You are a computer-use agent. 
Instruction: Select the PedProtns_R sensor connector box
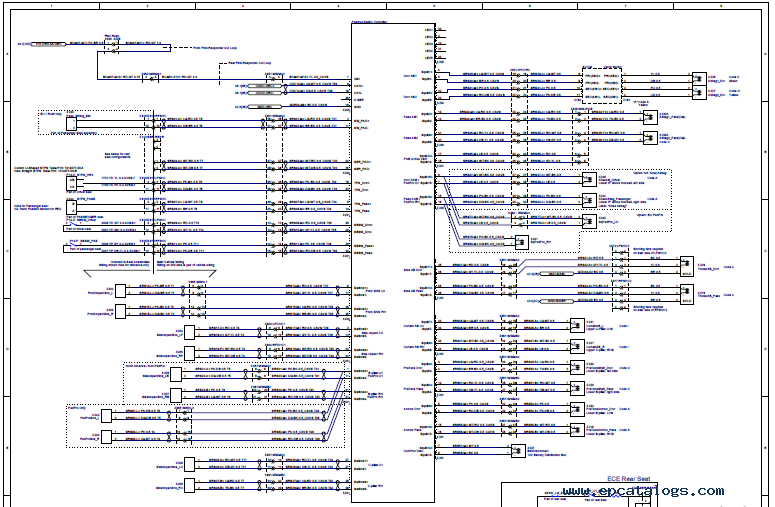point(106,437)
